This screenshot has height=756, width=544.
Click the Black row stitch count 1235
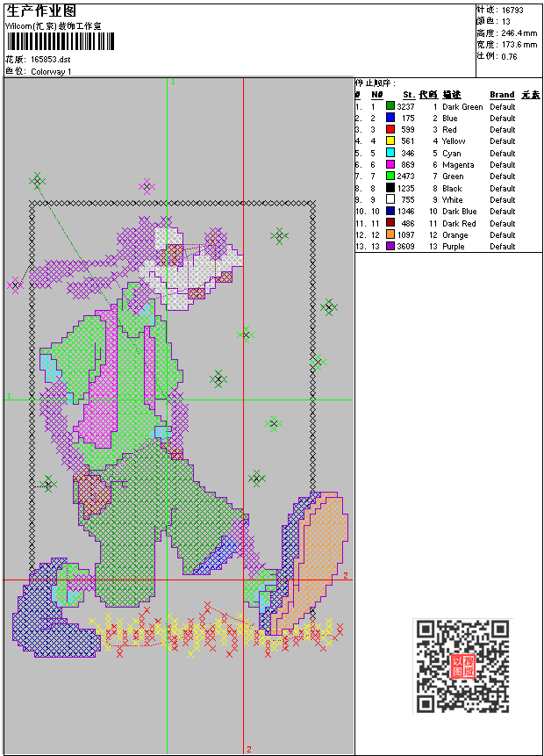[x=405, y=188]
